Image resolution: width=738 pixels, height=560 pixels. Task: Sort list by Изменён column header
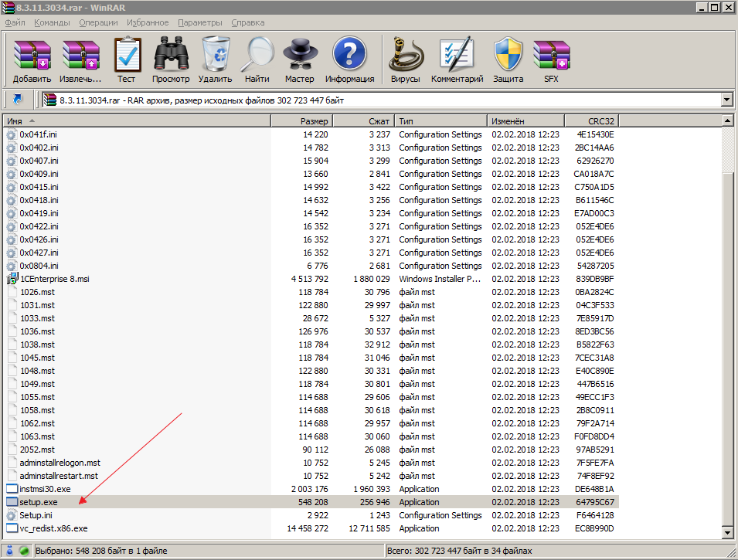pos(525,121)
